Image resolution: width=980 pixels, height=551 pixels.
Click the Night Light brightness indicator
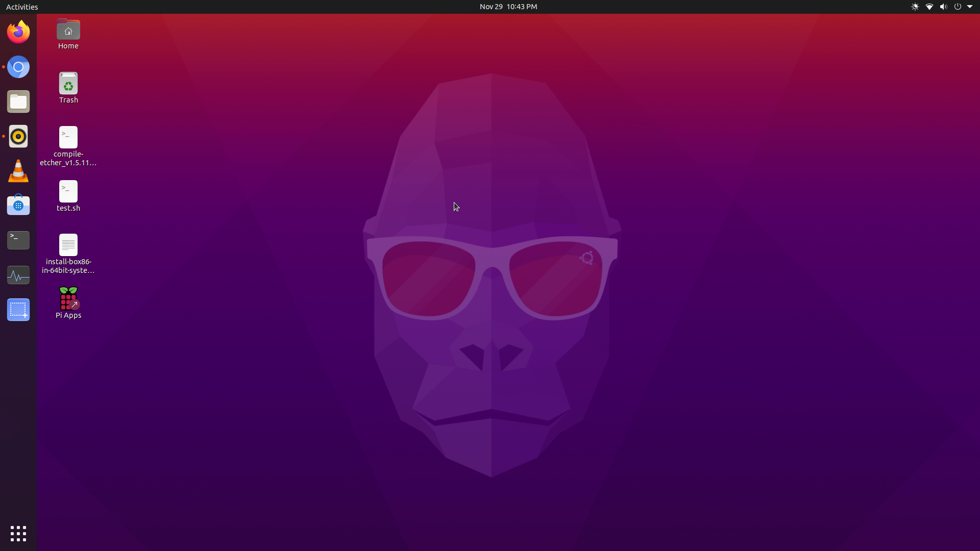pos(915,7)
